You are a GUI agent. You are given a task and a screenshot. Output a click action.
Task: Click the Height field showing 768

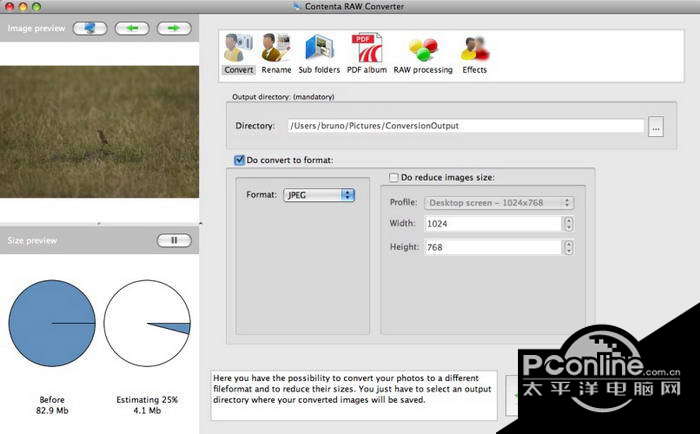click(493, 247)
